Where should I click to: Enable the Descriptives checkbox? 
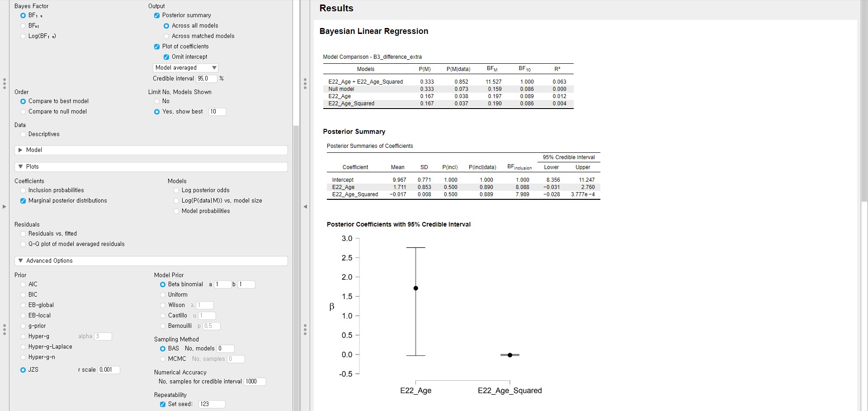23,134
